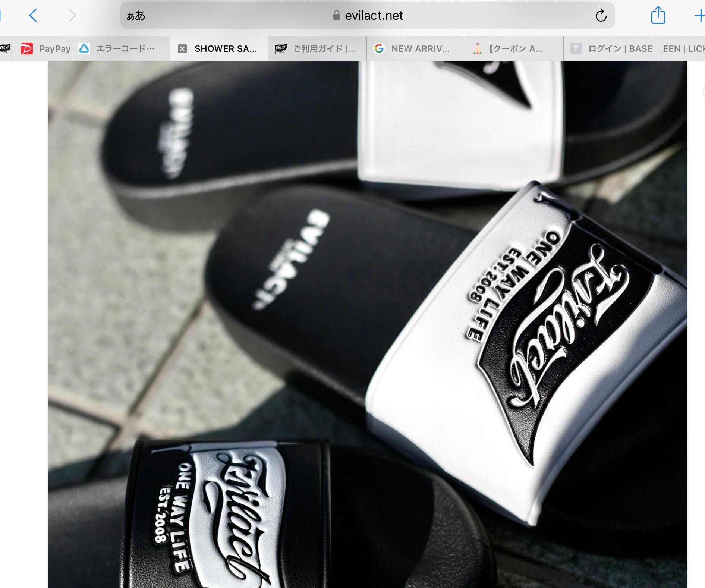Switch to the PayPay tab
Viewport: 705px width, 588px height.
[41, 48]
